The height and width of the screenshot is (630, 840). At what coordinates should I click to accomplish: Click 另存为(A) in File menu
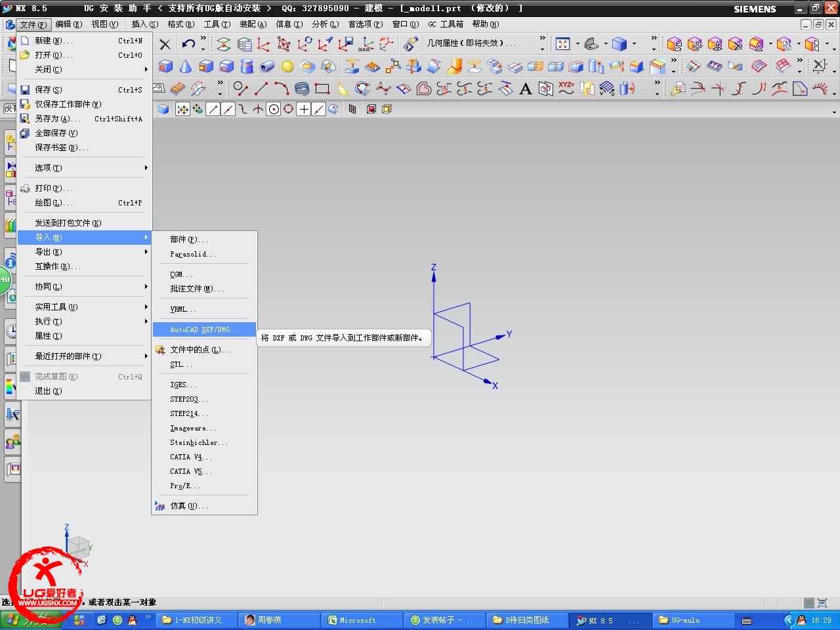tap(84, 119)
